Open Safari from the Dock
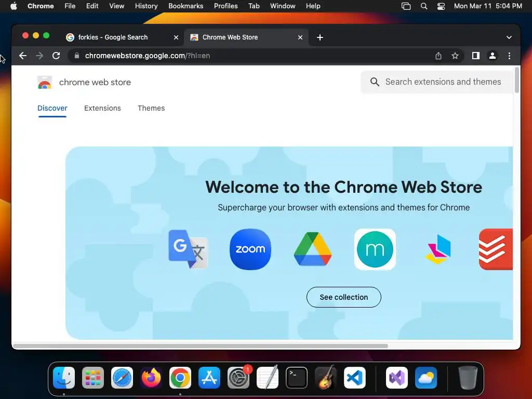532x399 pixels. click(x=122, y=378)
